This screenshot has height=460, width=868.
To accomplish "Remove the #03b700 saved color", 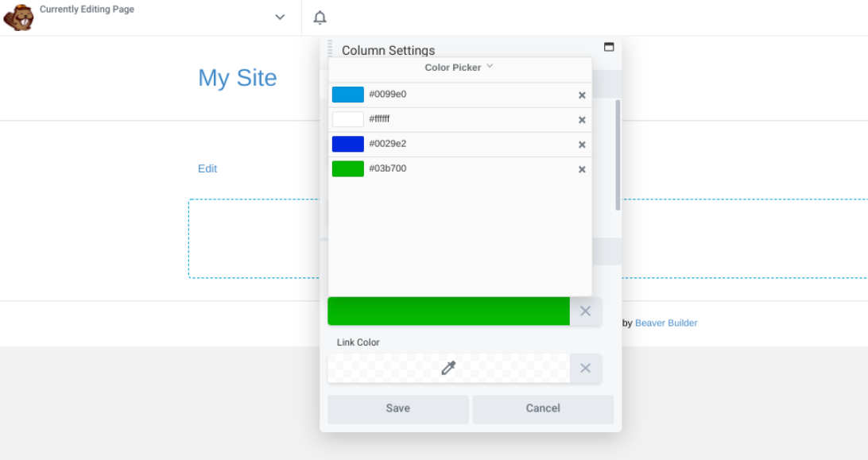I will pyautogui.click(x=582, y=168).
